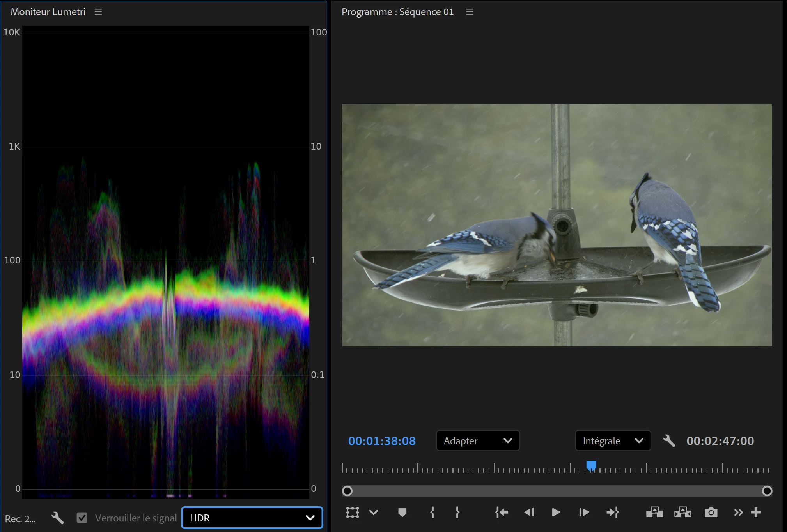This screenshot has width=787, height=532.
Task: Open the Program monitor settings wrench
Action: [669, 441]
